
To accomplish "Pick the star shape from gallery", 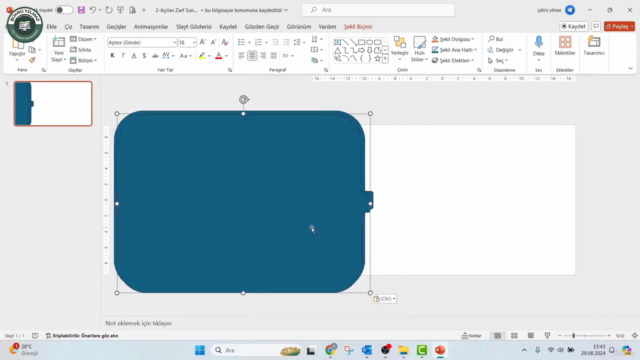I will click(x=378, y=58).
